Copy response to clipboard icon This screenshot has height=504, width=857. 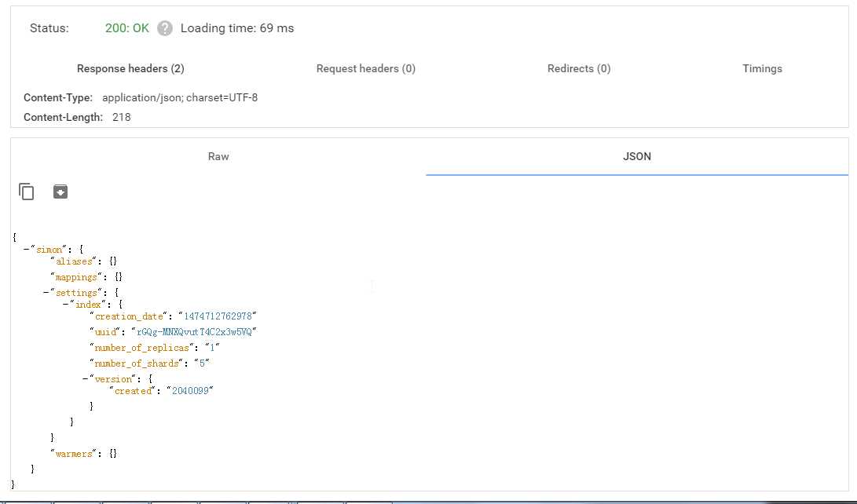pos(26,192)
